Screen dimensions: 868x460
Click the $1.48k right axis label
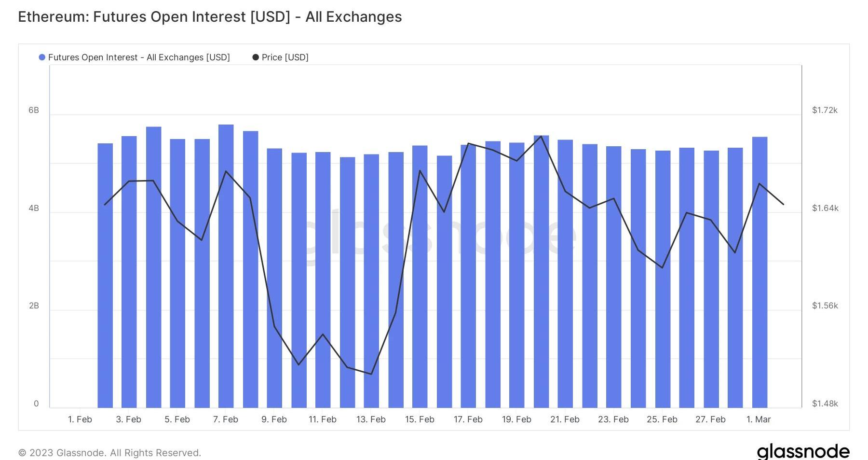tap(825, 404)
